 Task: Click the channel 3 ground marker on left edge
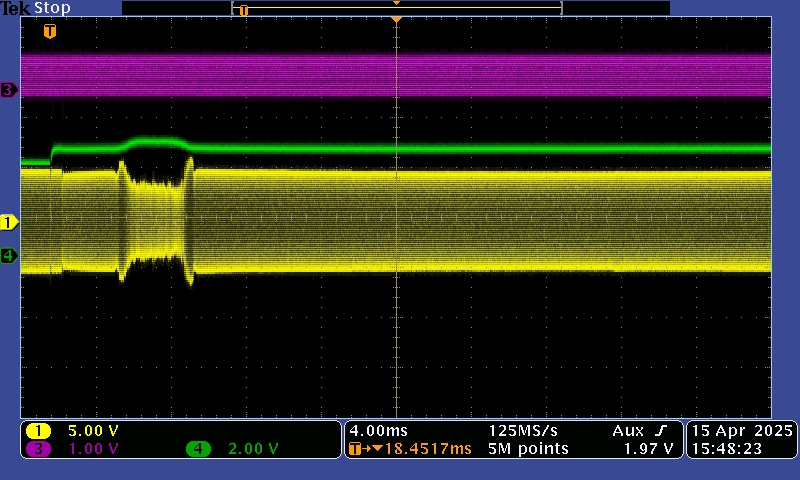pyautogui.click(x=9, y=90)
